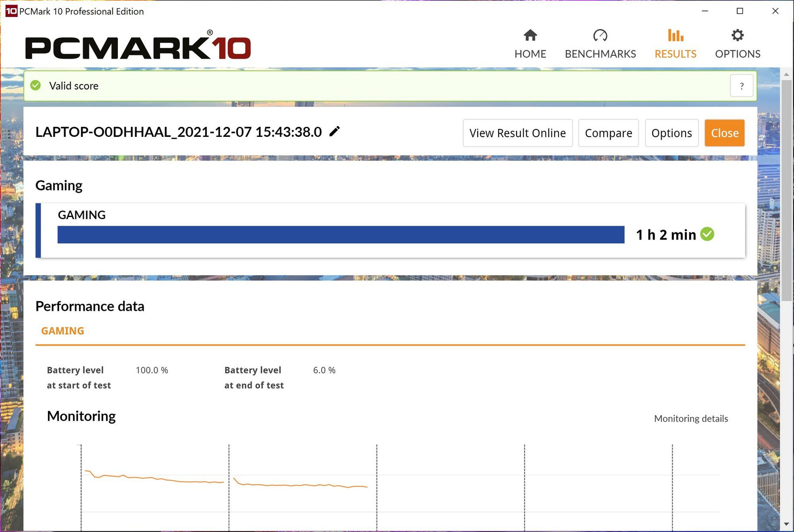The image size is (794, 532).
Task: Click the green check next to 1 h 2 min
Action: [707, 234]
